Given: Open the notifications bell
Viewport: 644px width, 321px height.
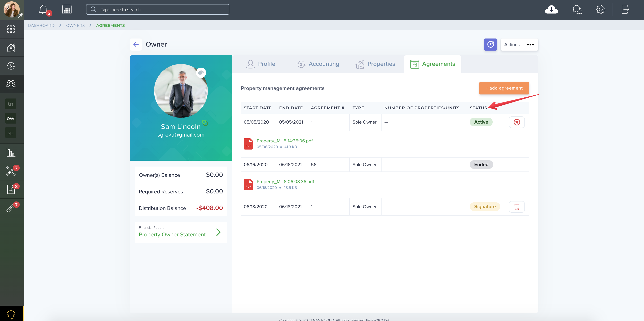Looking at the screenshot, I should 43,9.
